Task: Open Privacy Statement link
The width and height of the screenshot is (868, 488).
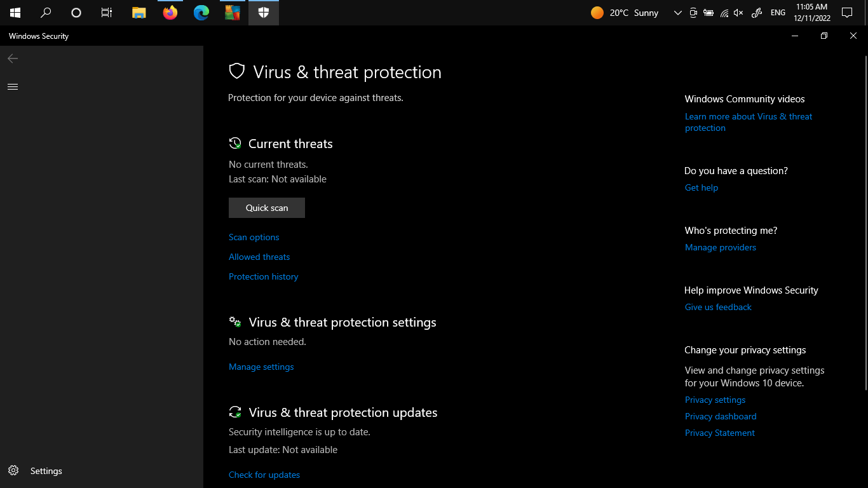Action: pos(720,433)
